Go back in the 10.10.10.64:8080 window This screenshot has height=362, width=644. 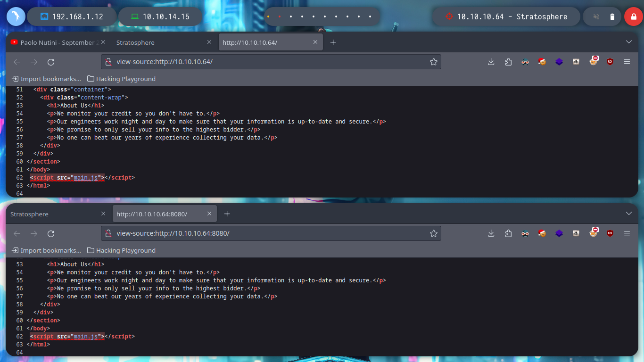[x=17, y=233]
